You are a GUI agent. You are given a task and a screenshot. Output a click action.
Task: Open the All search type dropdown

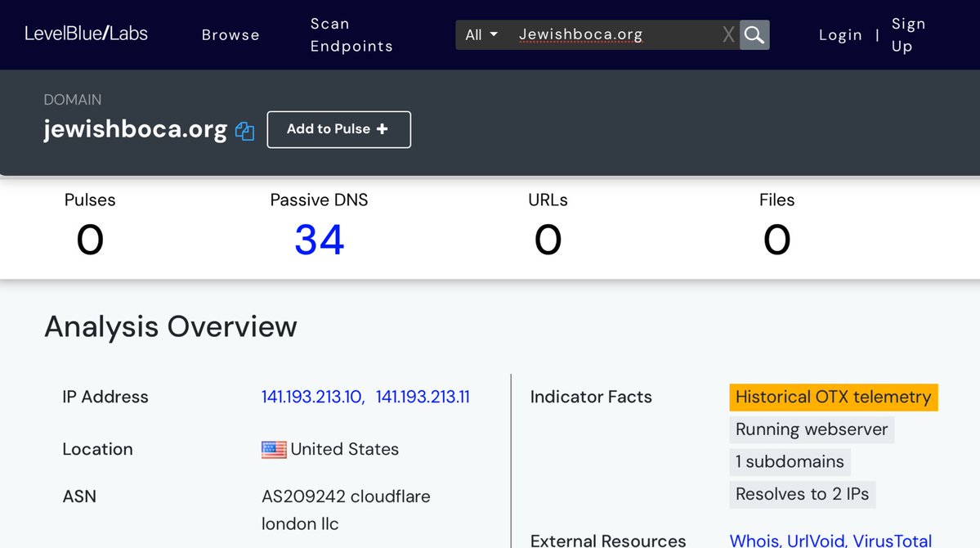click(x=481, y=35)
